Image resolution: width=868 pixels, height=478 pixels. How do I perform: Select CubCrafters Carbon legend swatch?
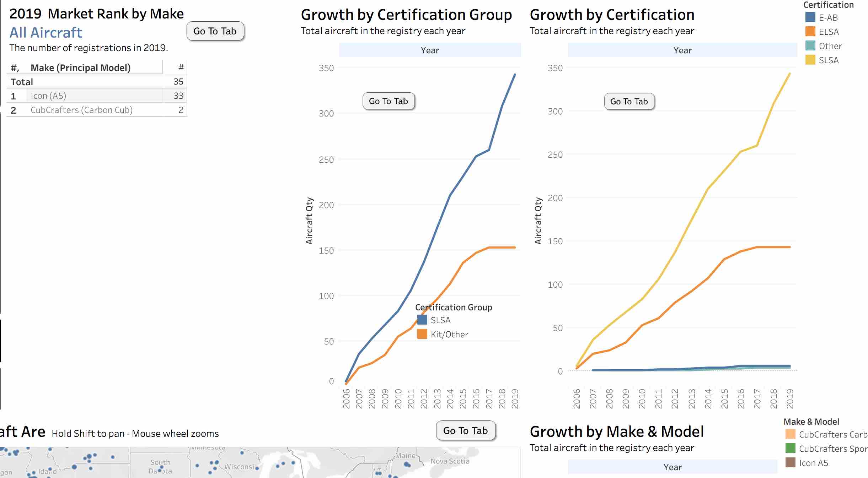[x=790, y=434]
